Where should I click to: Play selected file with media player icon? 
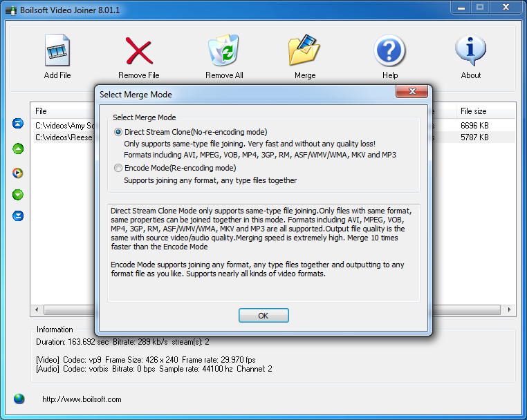pyautogui.click(x=18, y=173)
